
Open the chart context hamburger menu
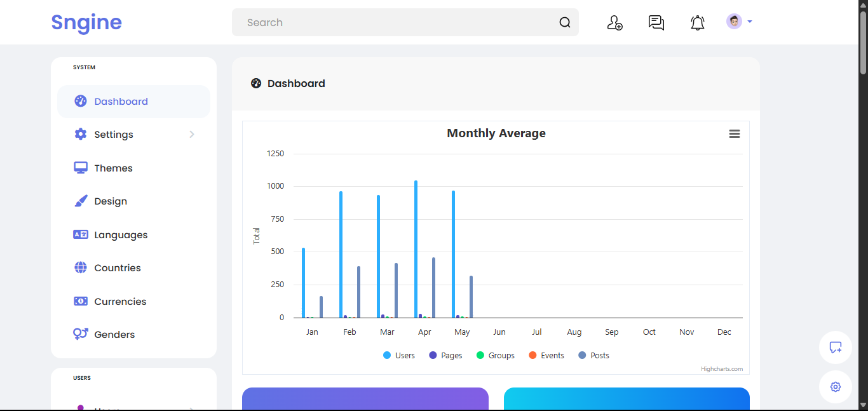click(x=735, y=133)
